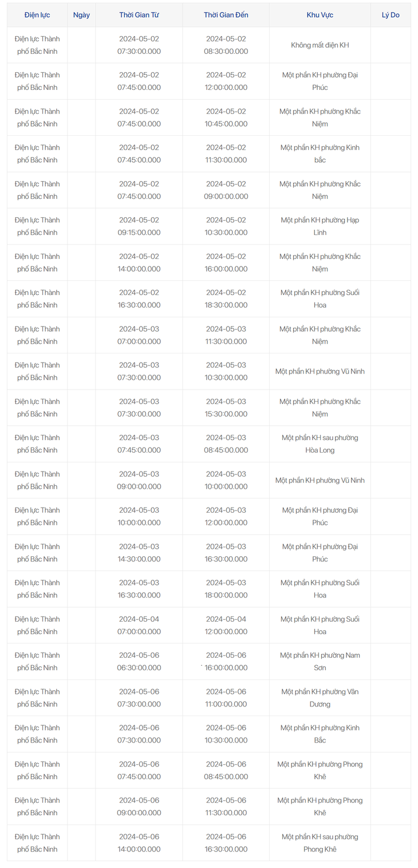This screenshot has height=868, width=418.
Task: Click the phường Nam Sơn area cell
Action: coord(320,661)
